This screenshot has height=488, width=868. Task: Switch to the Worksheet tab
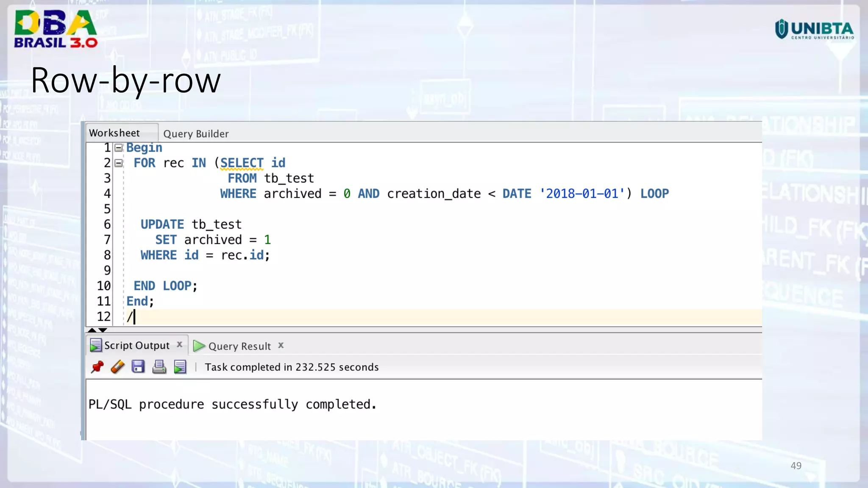coord(114,133)
